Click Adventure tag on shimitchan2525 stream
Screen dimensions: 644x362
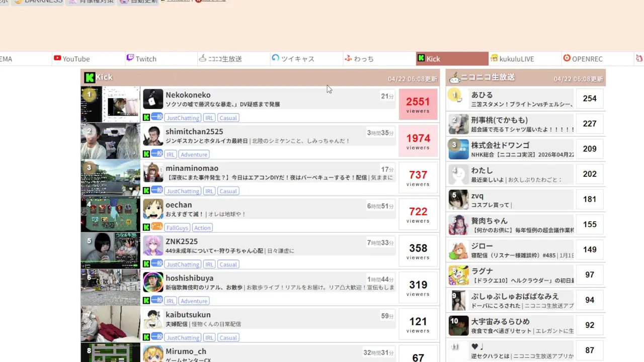pos(194,154)
